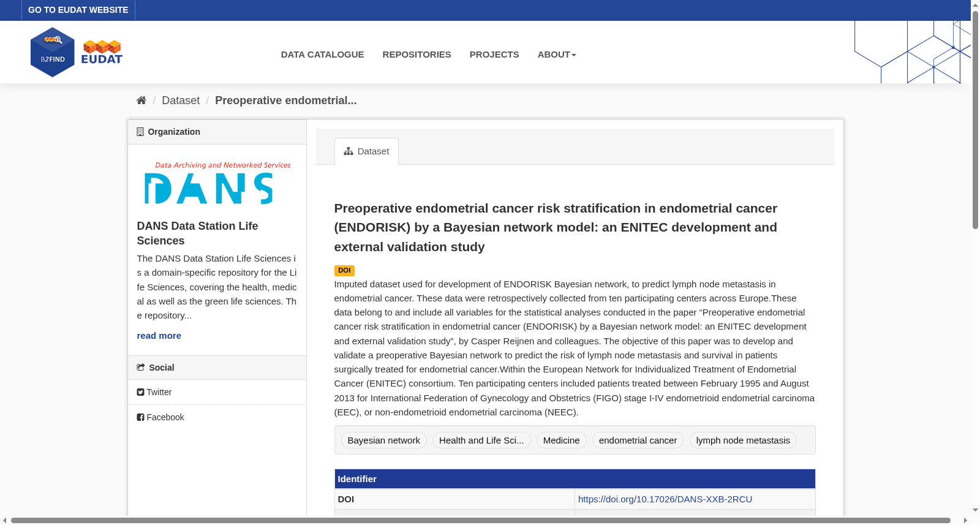The width and height of the screenshot is (980, 525).
Task: Go to home via breadcrumb house icon
Action: pyautogui.click(x=141, y=100)
